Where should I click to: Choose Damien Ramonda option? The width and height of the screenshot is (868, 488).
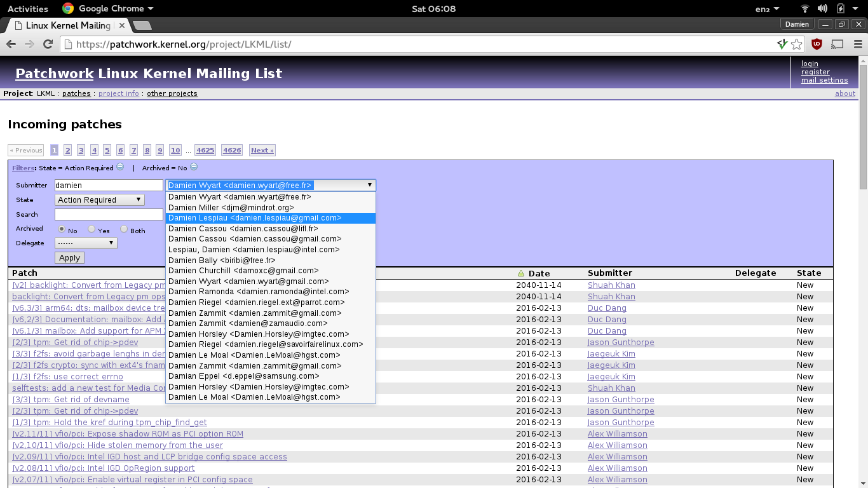(271, 292)
